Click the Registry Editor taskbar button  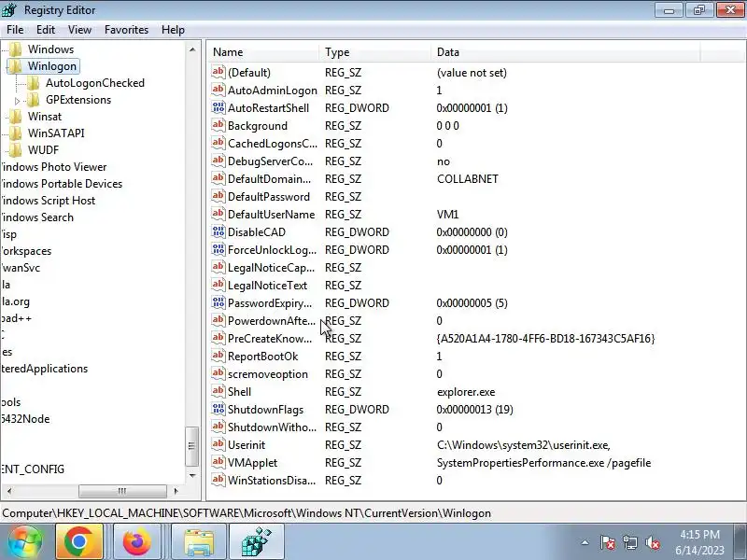(x=257, y=541)
